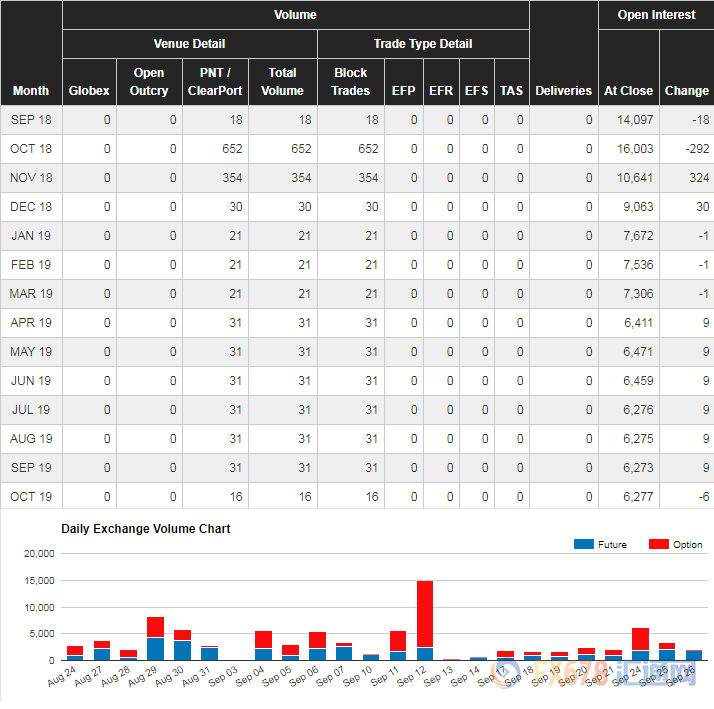This screenshot has width=714, height=709.
Task: Select the Change column header
Action: [x=686, y=91]
